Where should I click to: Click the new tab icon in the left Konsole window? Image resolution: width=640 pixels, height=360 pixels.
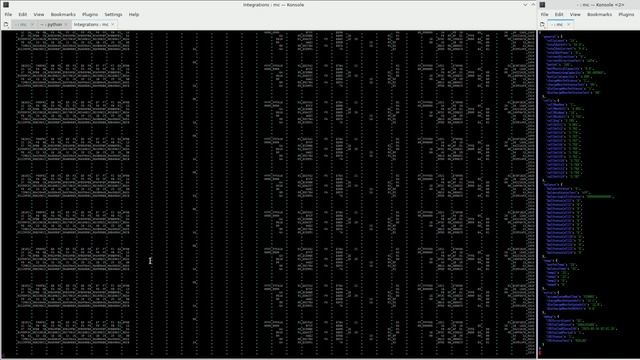(6, 24)
